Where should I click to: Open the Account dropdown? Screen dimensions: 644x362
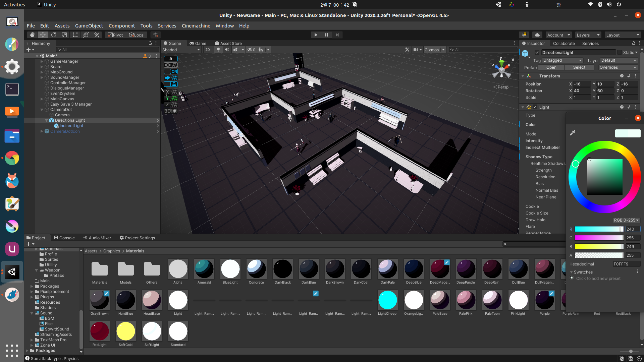point(558,35)
